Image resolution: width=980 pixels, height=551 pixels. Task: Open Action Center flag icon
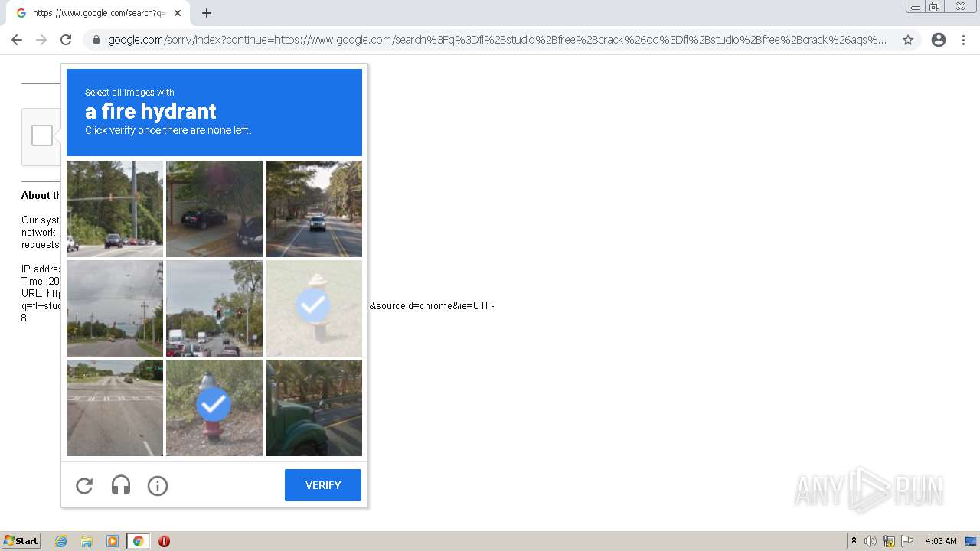coord(907,541)
